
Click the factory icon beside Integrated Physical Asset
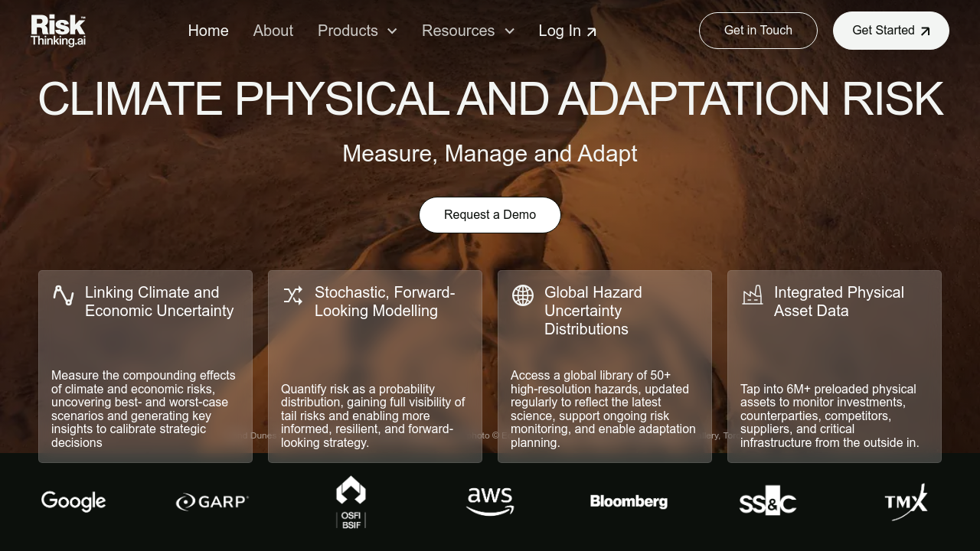pyautogui.click(x=753, y=295)
